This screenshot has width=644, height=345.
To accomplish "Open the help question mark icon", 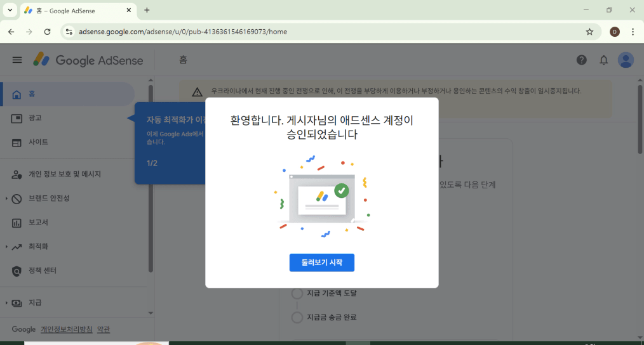I will [x=581, y=60].
